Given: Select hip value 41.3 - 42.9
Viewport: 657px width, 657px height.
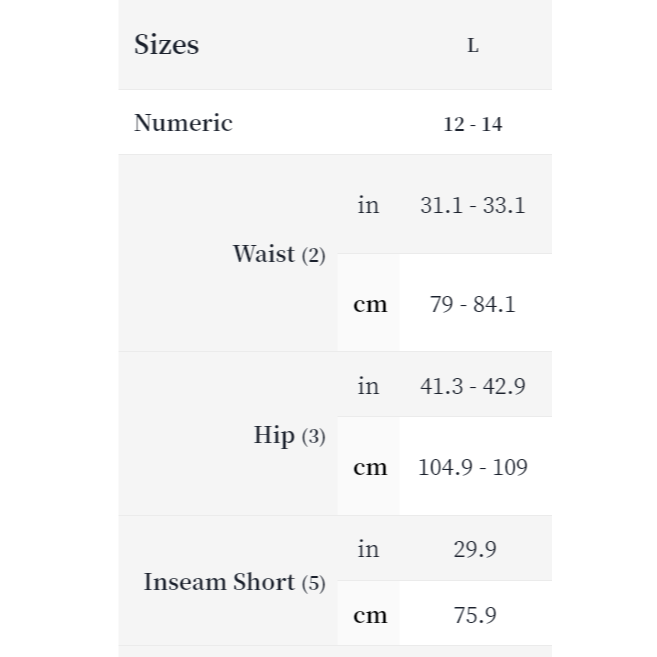Looking at the screenshot, I should 473,386.
